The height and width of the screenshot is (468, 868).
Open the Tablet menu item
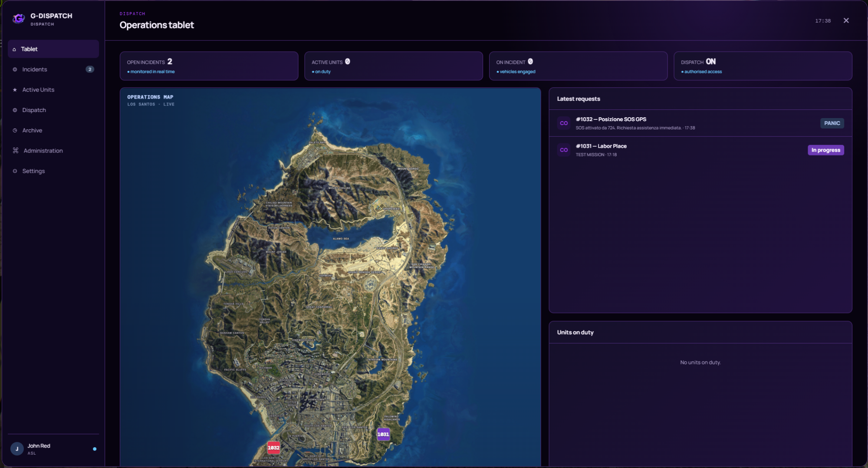[x=53, y=49]
